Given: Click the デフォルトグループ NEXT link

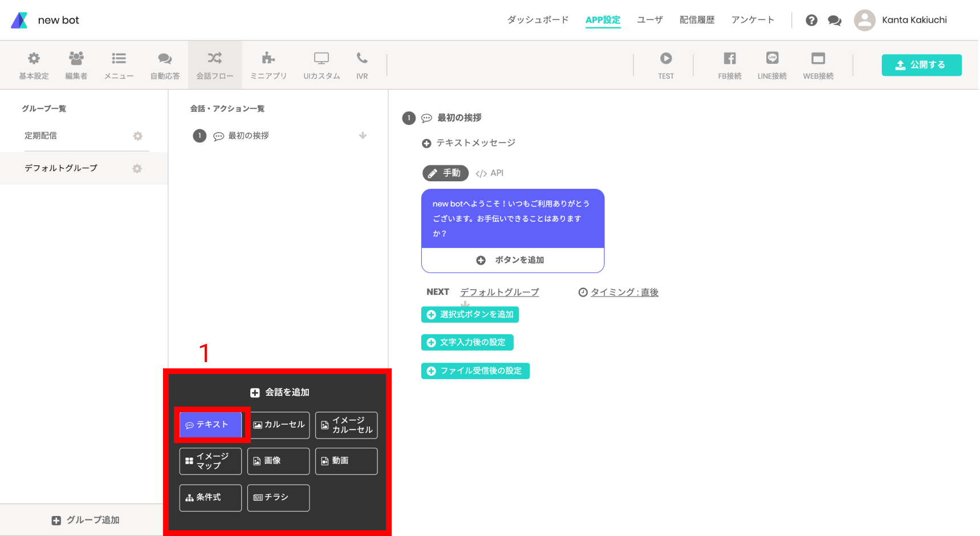Looking at the screenshot, I should [499, 292].
